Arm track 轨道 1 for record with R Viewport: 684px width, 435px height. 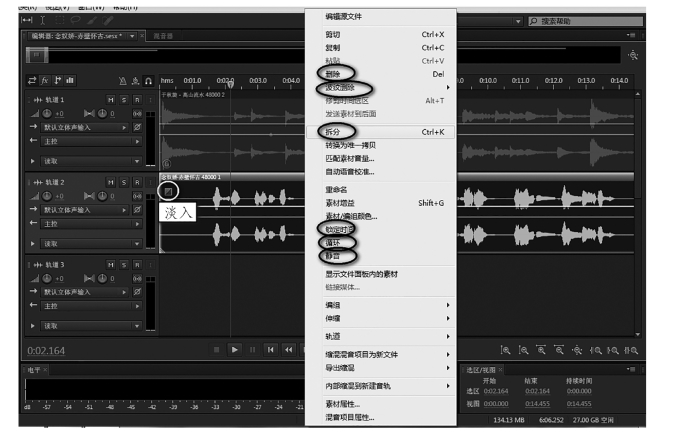point(137,100)
